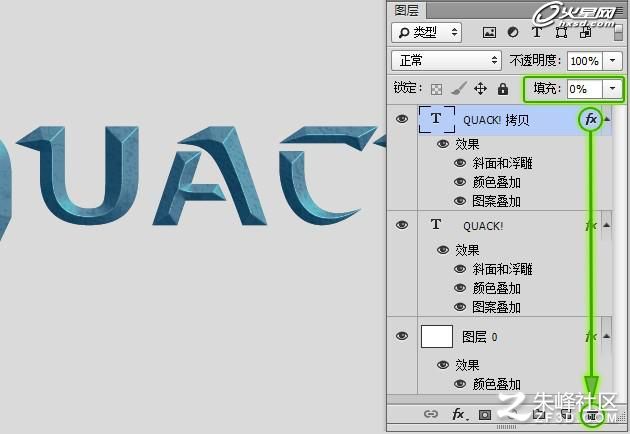Select the 图层 0 layer name
This screenshot has width=630, height=434.
480,337
